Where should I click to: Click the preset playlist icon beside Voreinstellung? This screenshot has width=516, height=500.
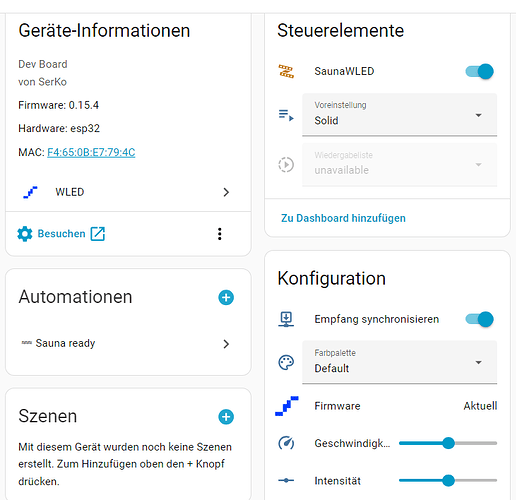[286, 115]
